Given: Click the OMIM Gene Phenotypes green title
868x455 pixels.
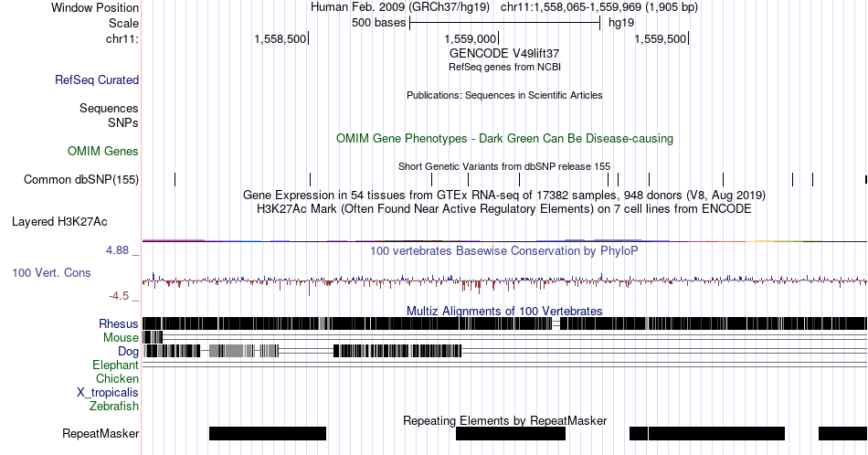Looking at the screenshot, I should pyautogui.click(x=504, y=138).
